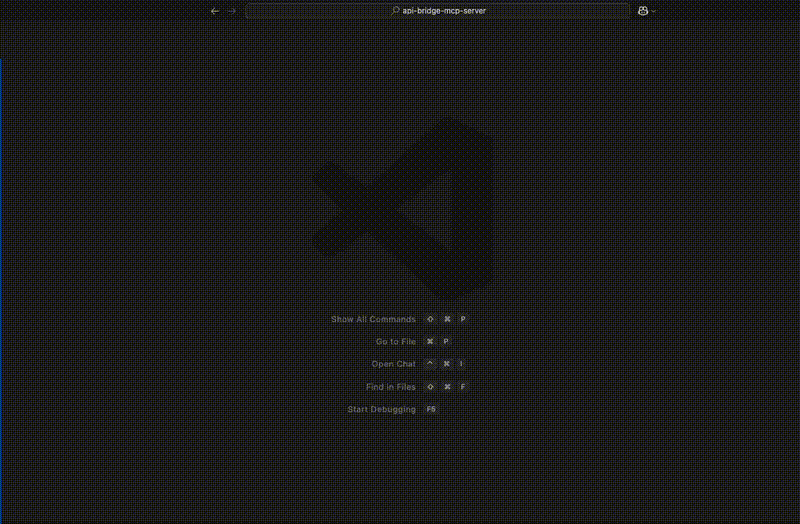The image size is (800, 524).
Task: Click the F5 key badge
Action: 431,409
